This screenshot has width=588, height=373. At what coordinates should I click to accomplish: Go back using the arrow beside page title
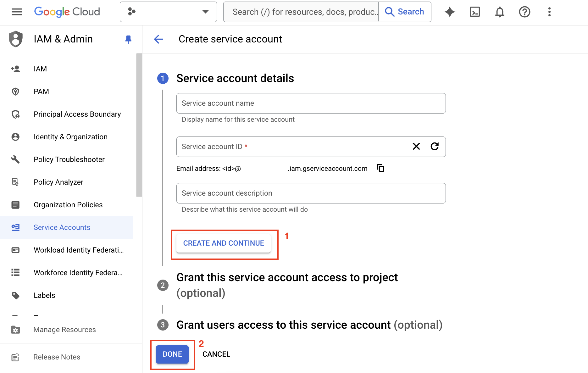click(x=158, y=39)
